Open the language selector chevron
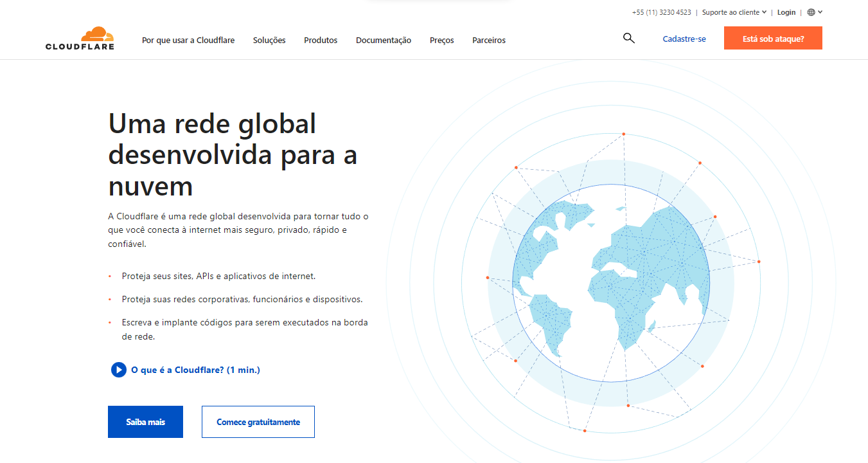868x463 pixels. click(820, 12)
